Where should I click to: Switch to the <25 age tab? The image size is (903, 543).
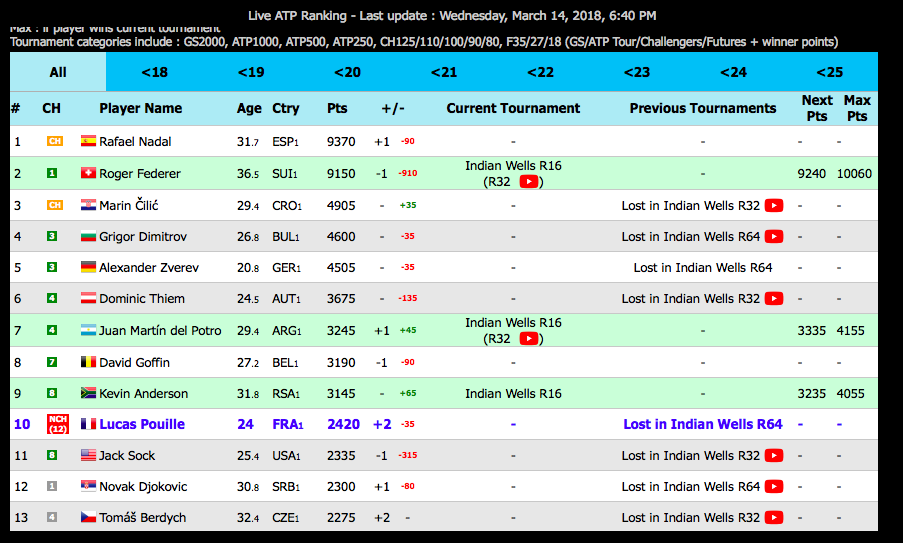(829, 72)
